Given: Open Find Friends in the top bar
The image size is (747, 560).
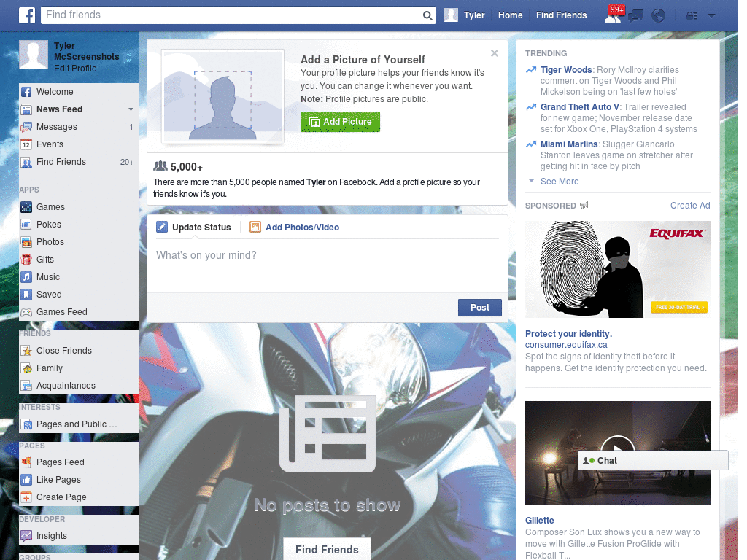Looking at the screenshot, I should (561, 15).
